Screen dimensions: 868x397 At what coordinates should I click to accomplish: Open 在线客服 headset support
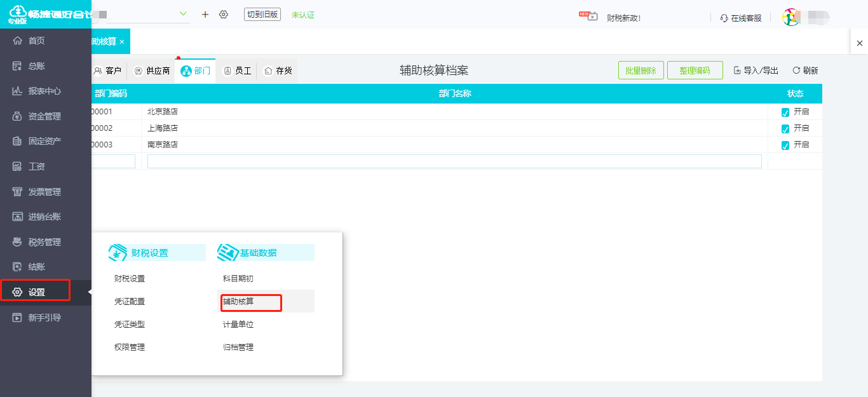click(741, 18)
